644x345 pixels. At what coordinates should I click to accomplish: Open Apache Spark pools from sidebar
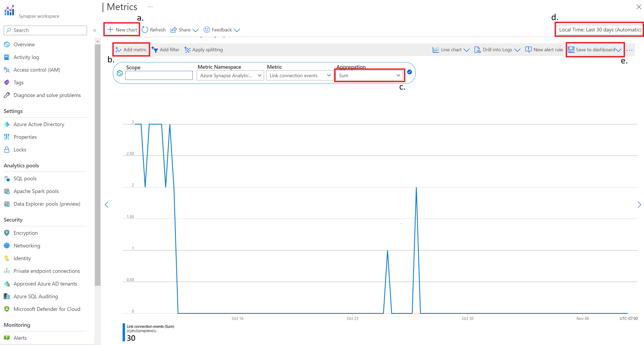tap(36, 191)
